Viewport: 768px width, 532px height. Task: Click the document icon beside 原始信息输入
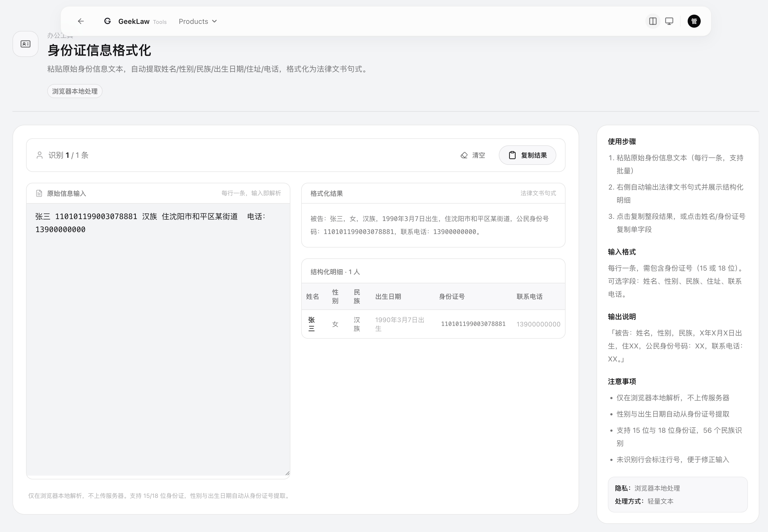point(39,193)
